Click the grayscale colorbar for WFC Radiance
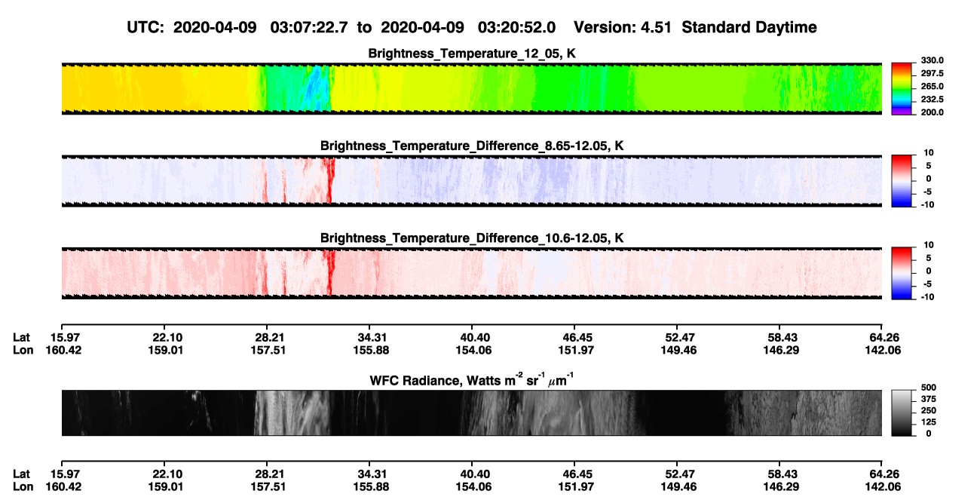Screen dimensions: 980x503 902,413
